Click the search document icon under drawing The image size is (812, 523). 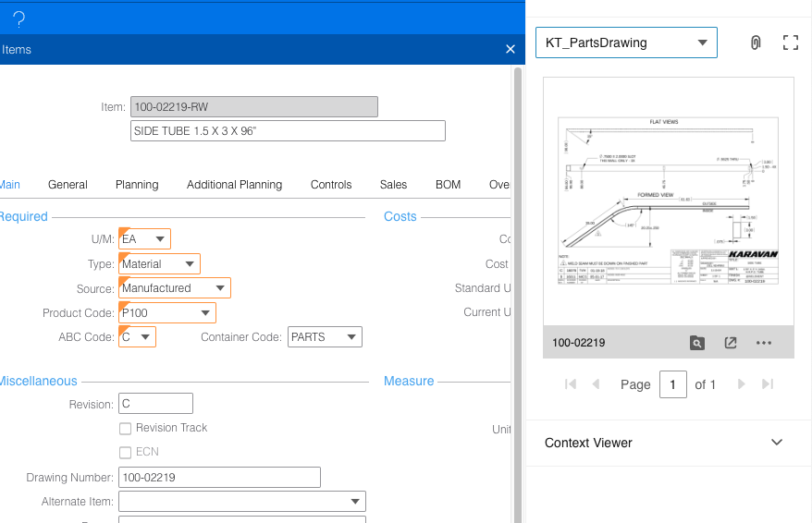point(697,343)
